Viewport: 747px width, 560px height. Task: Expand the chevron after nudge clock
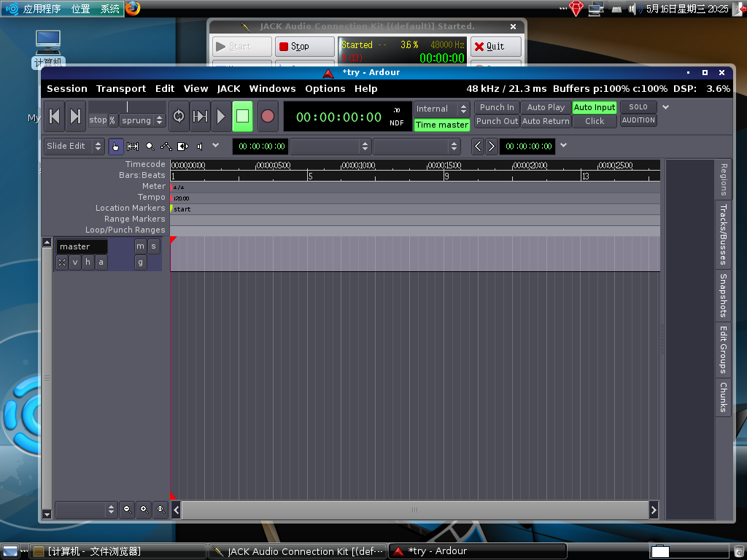tap(564, 145)
